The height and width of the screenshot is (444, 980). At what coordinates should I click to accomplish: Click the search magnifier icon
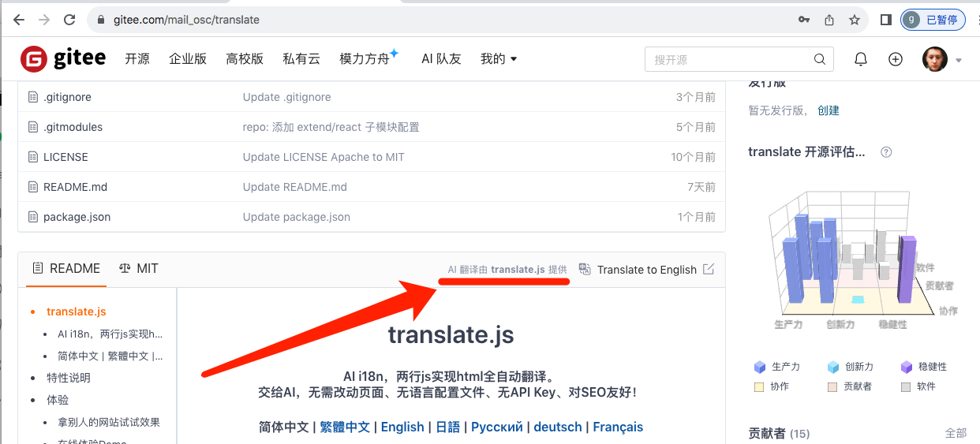point(821,59)
